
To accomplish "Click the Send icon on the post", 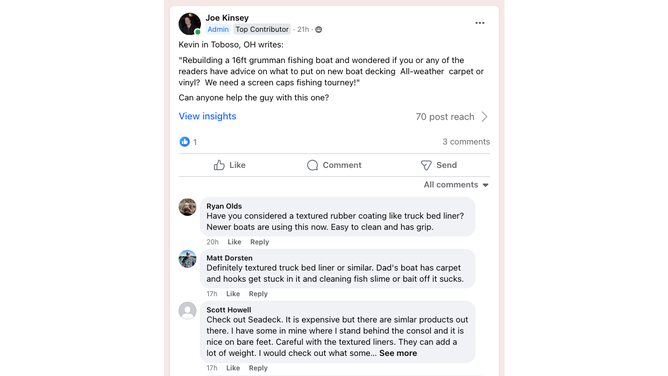I will [426, 165].
